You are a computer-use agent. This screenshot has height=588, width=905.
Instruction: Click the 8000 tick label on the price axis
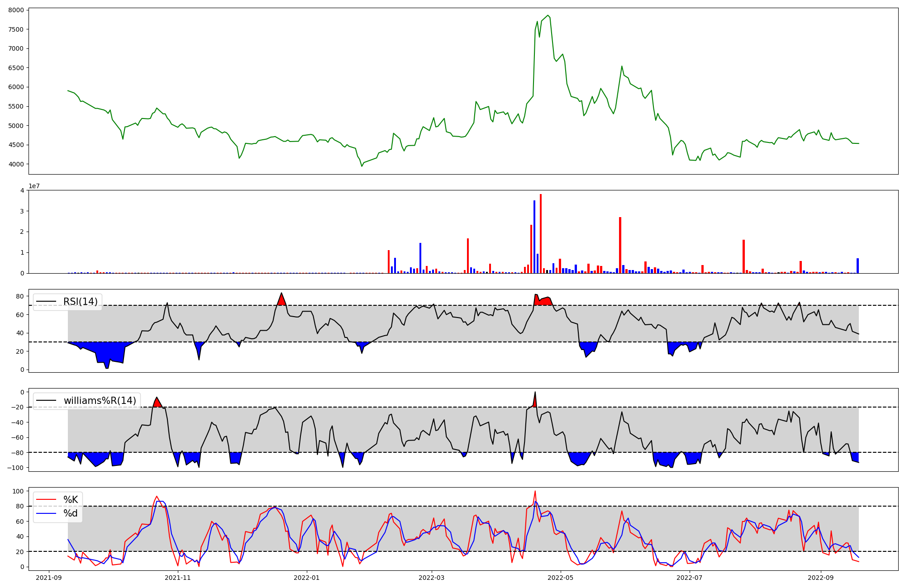click(x=17, y=10)
